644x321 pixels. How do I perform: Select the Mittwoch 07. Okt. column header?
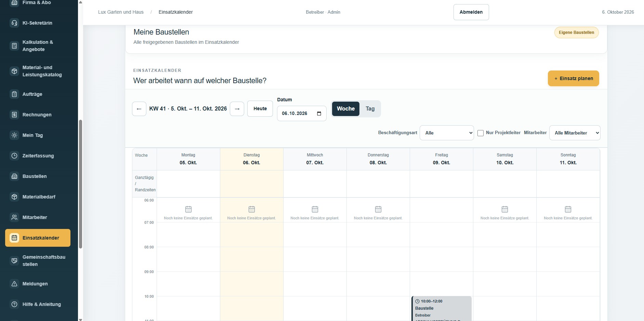[x=315, y=159]
